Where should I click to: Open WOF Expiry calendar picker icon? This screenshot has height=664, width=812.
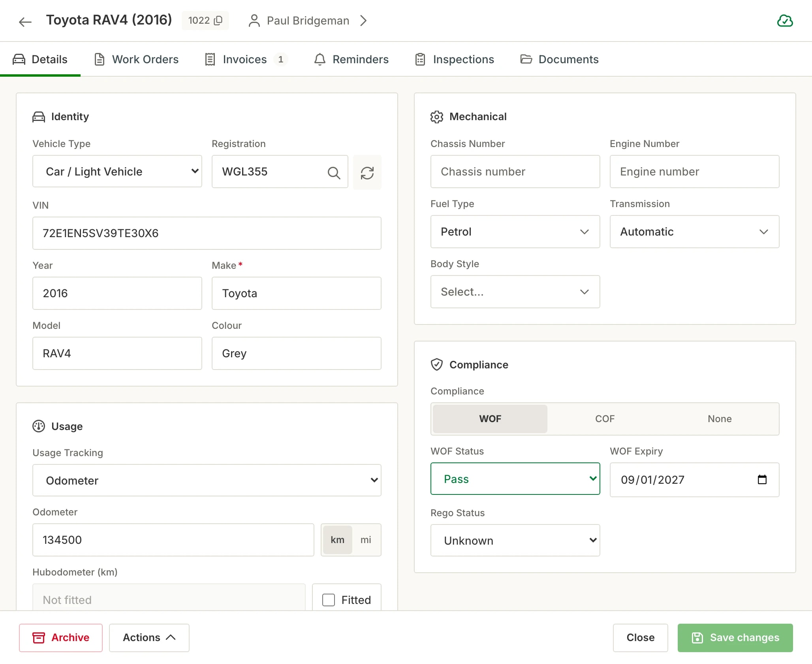coord(762,479)
